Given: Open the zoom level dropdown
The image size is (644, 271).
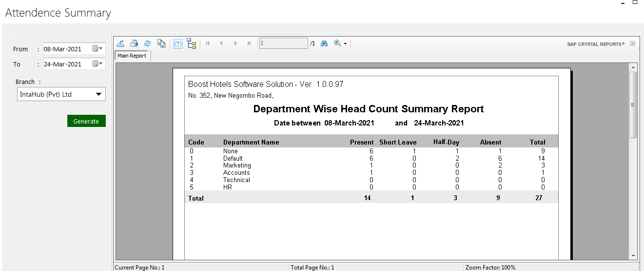Looking at the screenshot, I should pos(345,44).
